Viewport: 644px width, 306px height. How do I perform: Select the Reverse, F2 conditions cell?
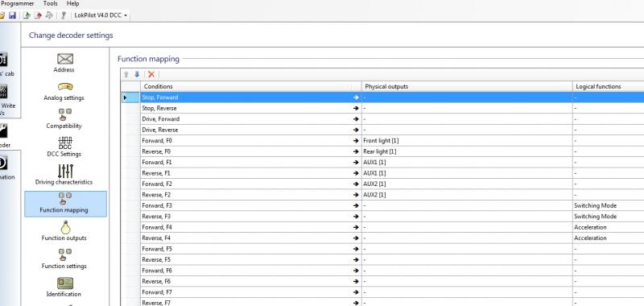pos(246,195)
